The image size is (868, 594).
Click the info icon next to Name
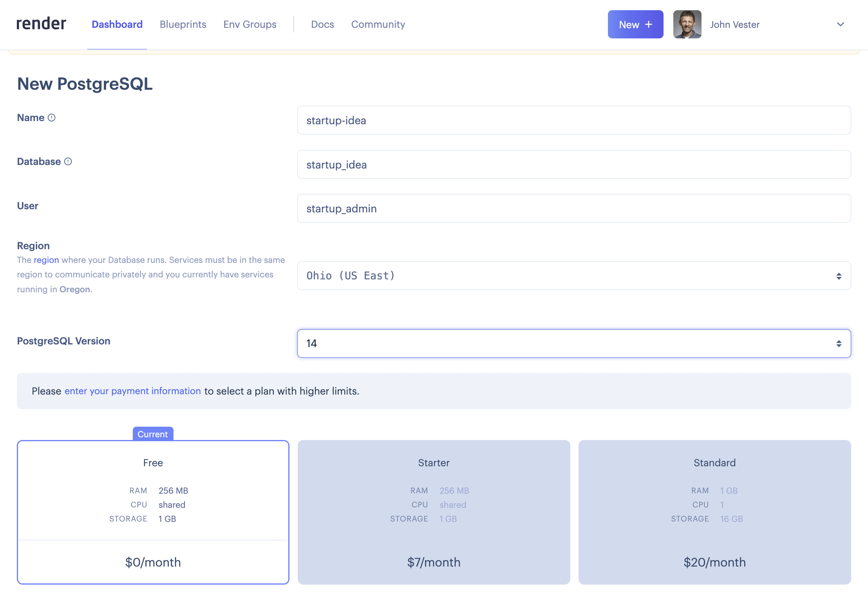coord(52,118)
